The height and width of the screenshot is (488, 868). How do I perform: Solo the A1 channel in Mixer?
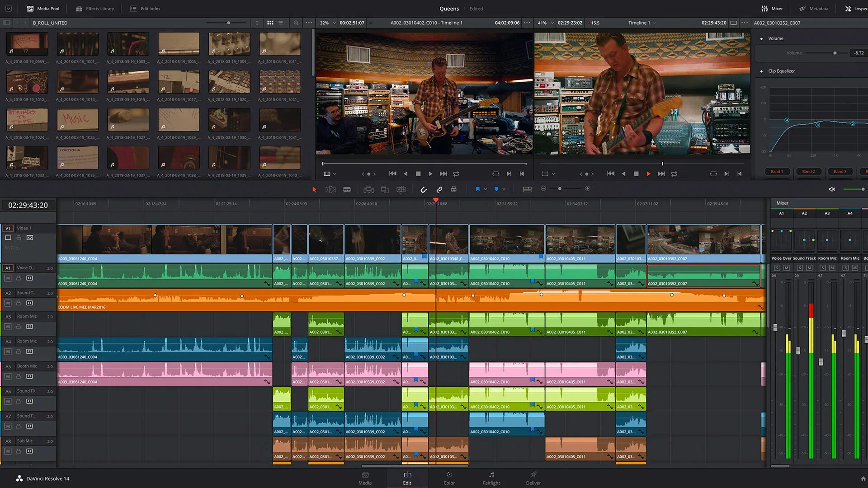777,268
